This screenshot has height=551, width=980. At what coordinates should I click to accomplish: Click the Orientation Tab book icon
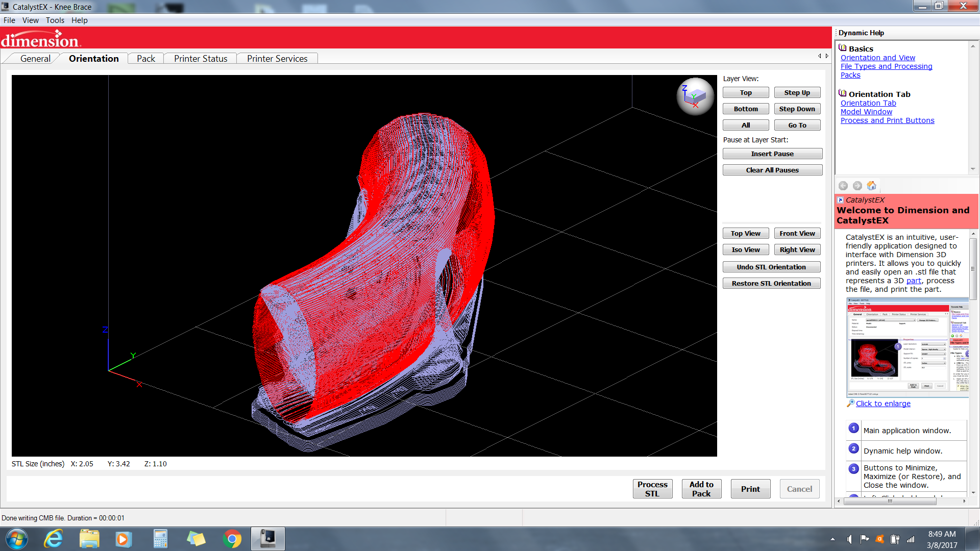coord(843,93)
